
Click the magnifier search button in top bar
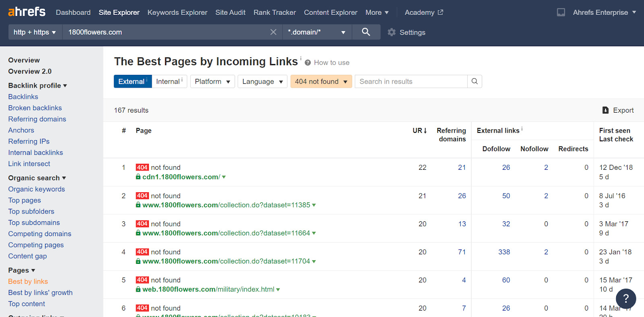tap(366, 32)
